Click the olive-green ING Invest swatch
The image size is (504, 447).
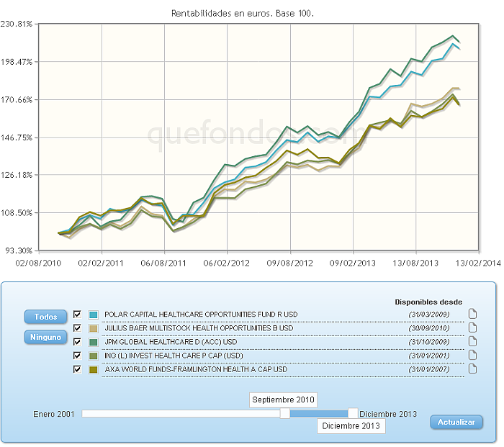pyautogui.click(x=94, y=356)
